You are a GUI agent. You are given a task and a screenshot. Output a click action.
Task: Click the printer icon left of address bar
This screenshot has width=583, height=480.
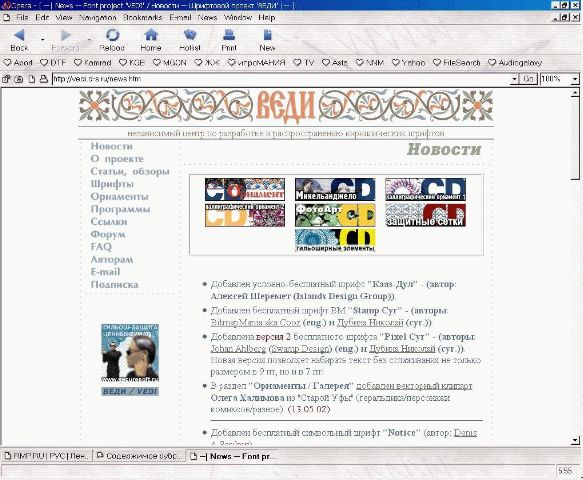tap(44, 79)
